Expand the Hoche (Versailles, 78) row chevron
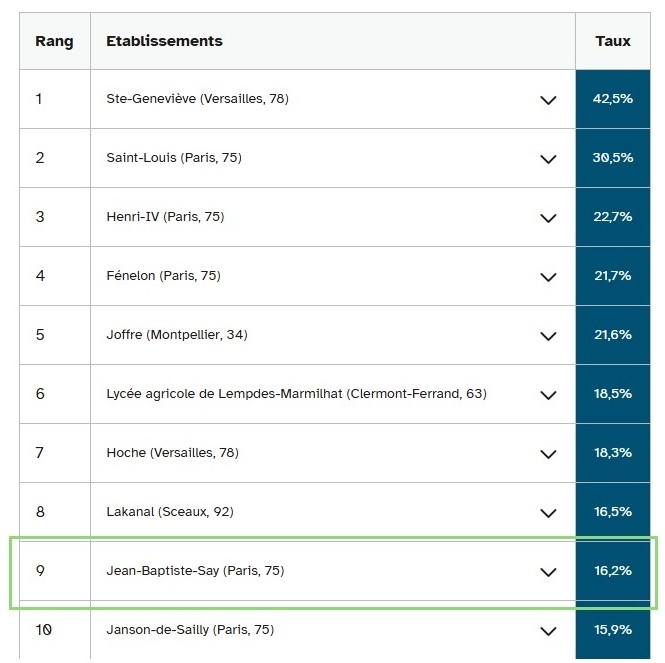 pos(547,454)
